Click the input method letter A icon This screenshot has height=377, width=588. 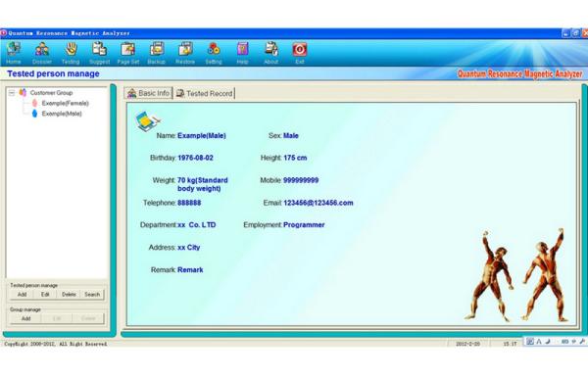pyautogui.click(x=539, y=342)
